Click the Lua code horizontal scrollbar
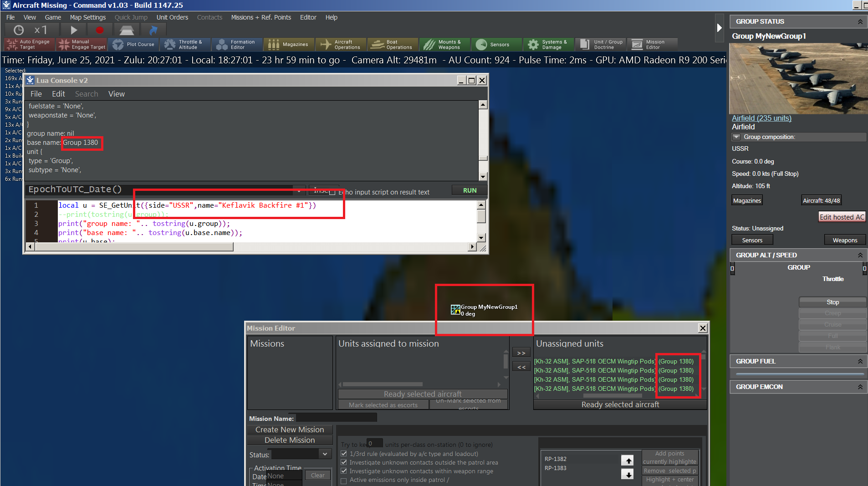This screenshot has height=486, width=868. pyautogui.click(x=134, y=246)
